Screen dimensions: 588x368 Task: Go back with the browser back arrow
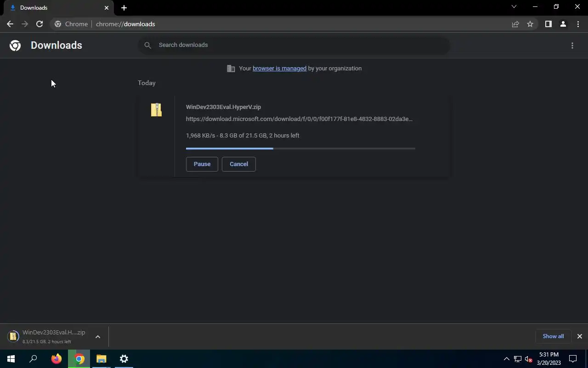pos(10,24)
